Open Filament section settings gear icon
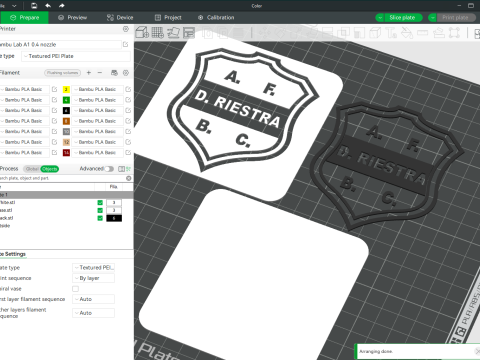Image resolution: width=480 pixels, height=360 pixels. (x=126, y=73)
